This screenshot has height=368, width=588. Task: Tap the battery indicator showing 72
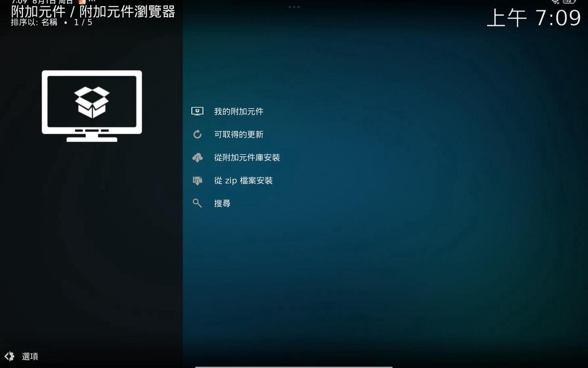569,2
